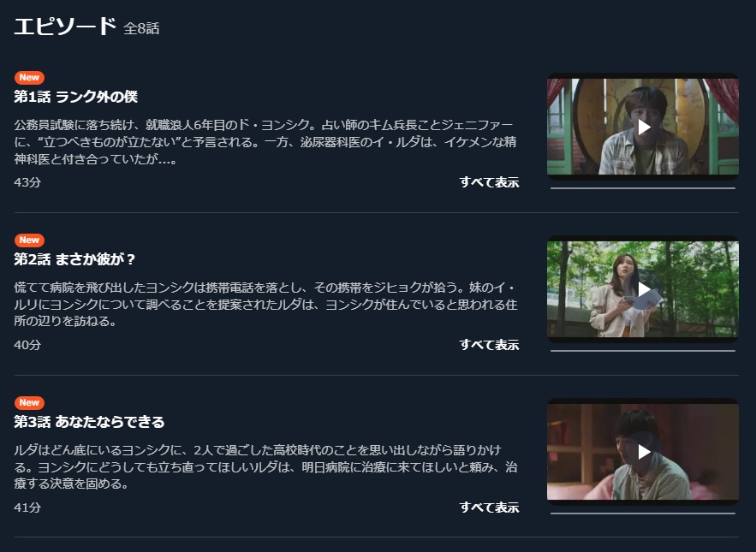Image resolution: width=756 pixels, height=552 pixels.
Task: Play episode 2 via thumbnail play icon
Action: coord(644,289)
